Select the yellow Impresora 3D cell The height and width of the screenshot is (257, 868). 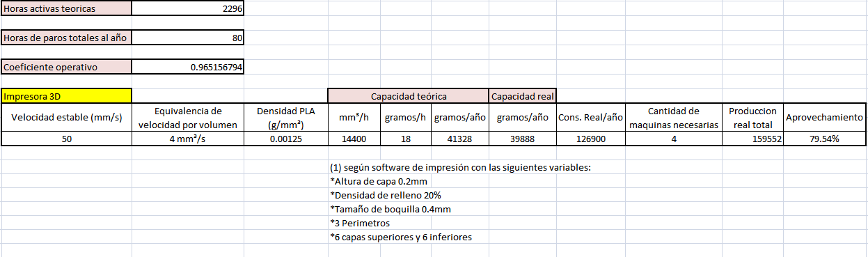[66, 96]
